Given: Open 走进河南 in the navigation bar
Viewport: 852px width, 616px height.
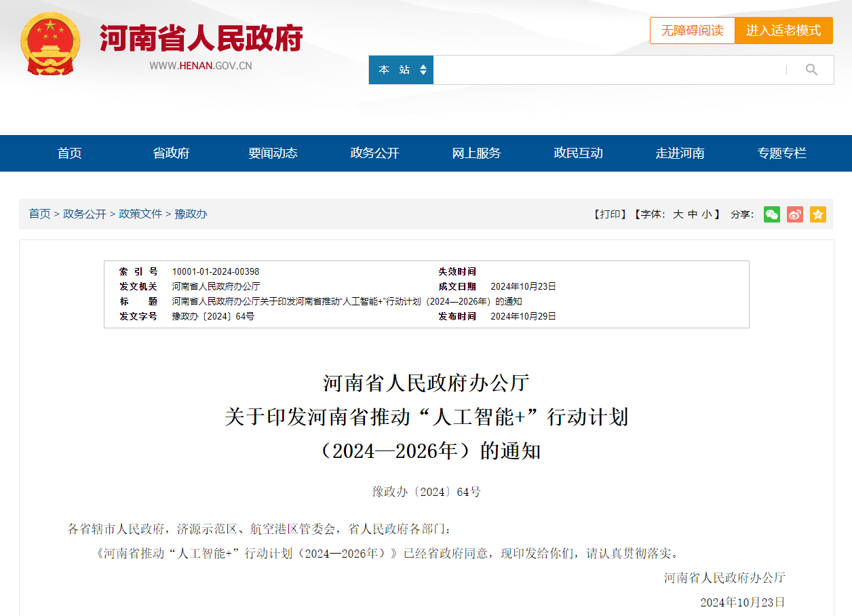Looking at the screenshot, I should pos(680,153).
